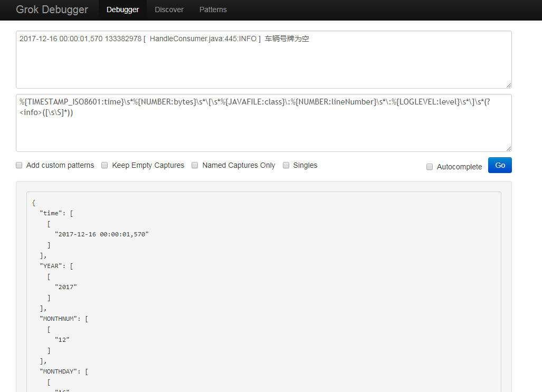This screenshot has width=542, height=392.
Task: Click the Grok Debugger brand link
Action: tap(52, 9)
